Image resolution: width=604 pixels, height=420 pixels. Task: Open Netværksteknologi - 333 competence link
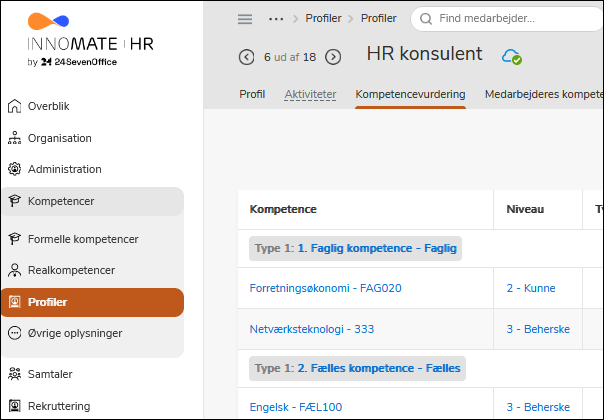[312, 328]
